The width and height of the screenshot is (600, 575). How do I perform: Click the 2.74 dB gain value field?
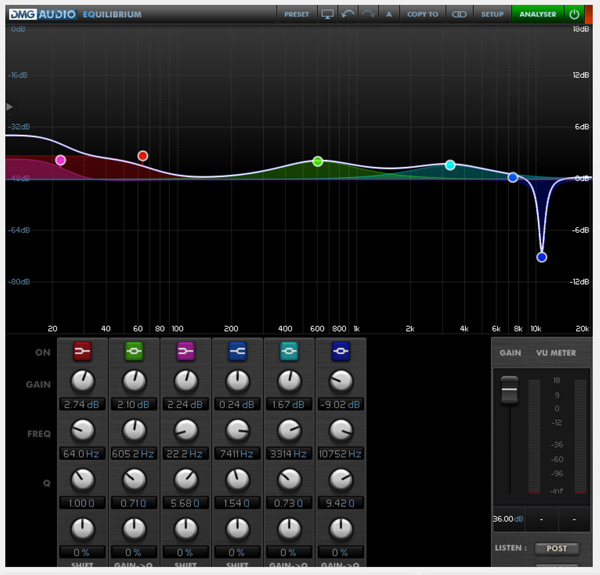pos(82,404)
